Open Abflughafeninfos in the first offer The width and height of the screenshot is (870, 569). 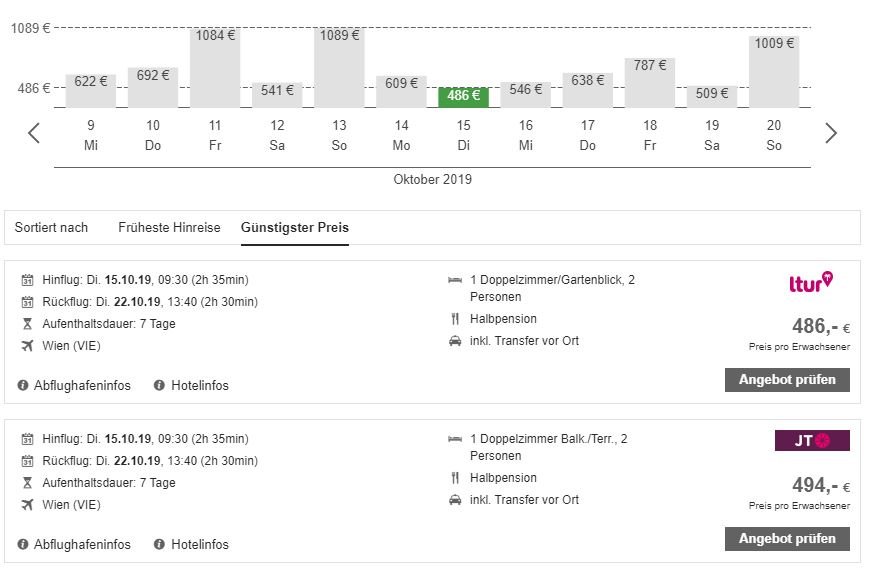pyautogui.click(x=82, y=386)
